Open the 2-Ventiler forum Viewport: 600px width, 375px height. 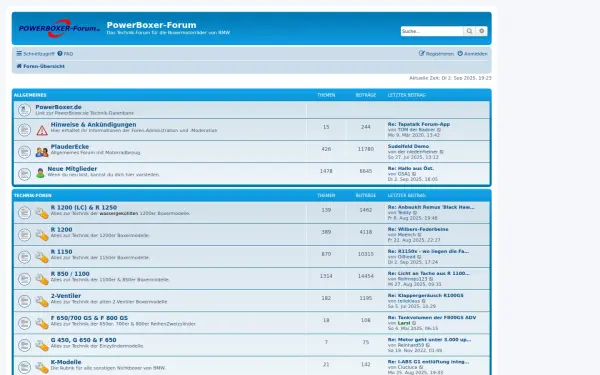point(66,296)
